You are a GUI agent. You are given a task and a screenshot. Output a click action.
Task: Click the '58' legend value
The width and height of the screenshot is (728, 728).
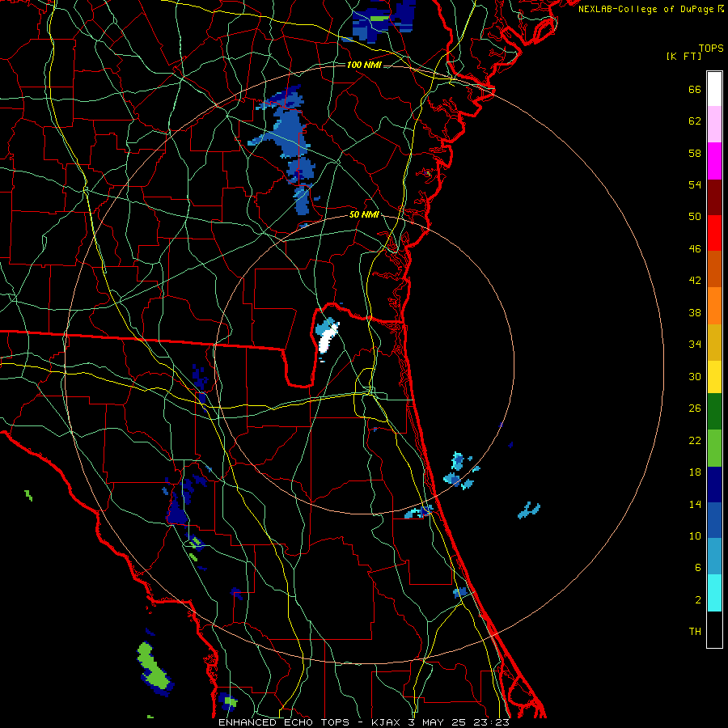point(695,153)
